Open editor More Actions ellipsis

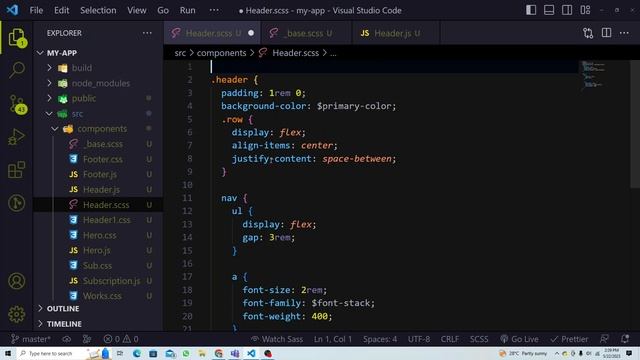[x=624, y=33]
